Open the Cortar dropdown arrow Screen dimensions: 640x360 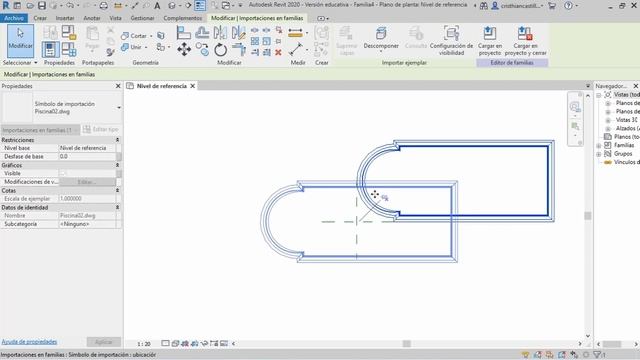point(151,36)
